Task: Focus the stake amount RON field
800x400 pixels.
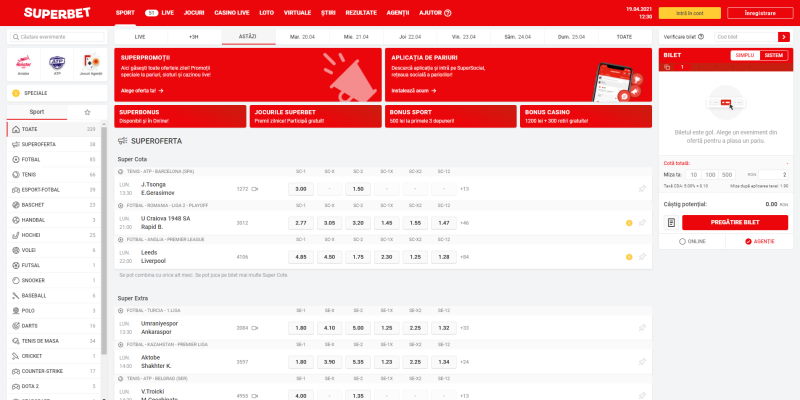Action: pos(773,174)
